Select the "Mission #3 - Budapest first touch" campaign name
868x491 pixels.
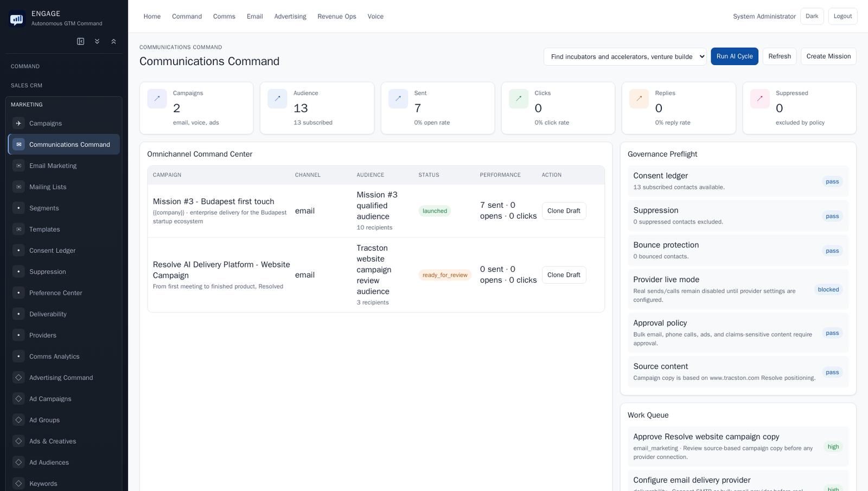click(214, 201)
